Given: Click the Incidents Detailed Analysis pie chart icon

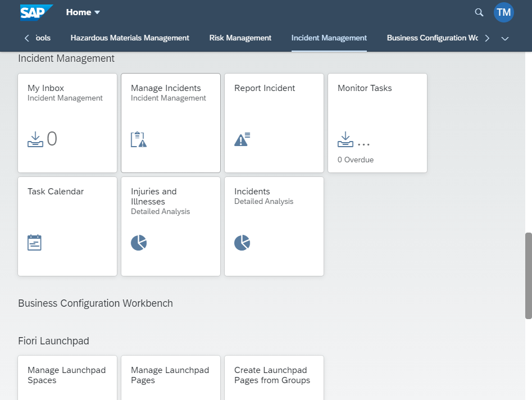Looking at the screenshot, I should (242, 243).
